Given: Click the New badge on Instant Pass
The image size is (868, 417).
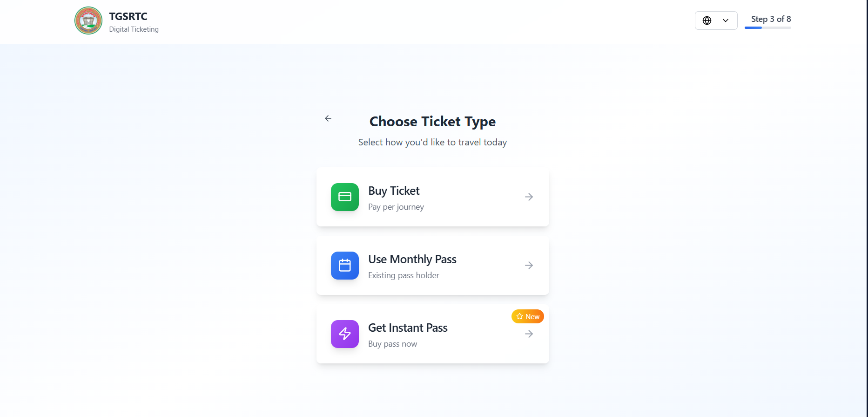Looking at the screenshot, I should point(527,316).
